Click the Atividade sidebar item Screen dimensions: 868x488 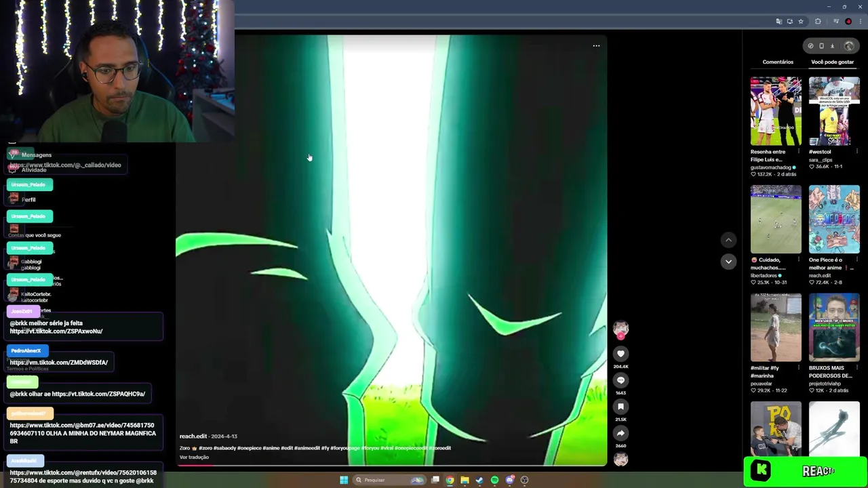pos(34,169)
